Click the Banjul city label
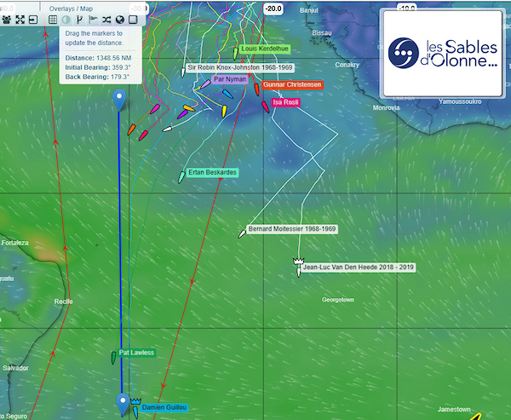Screen dimensions: 511x420 pyautogui.click(x=309, y=10)
